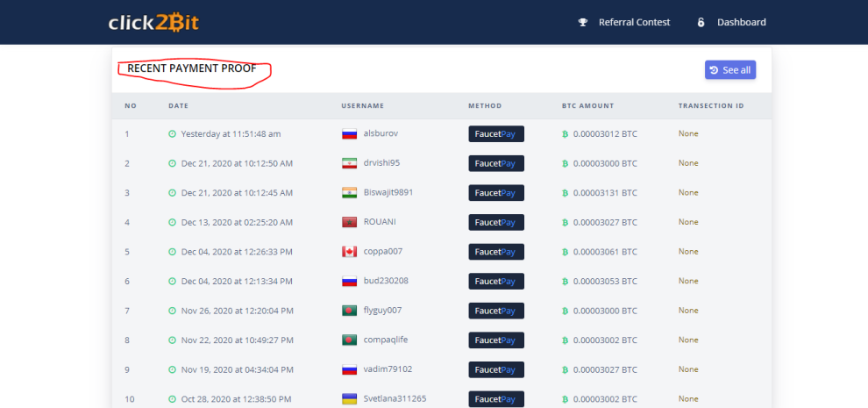Click the FaucetPay badge in the Biswajit9891 row

pyautogui.click(x=496, y=193)
